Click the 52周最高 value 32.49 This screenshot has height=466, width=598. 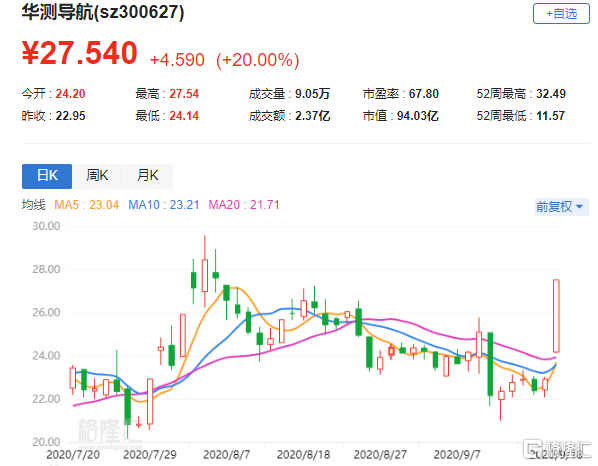(x=551, y=94)
